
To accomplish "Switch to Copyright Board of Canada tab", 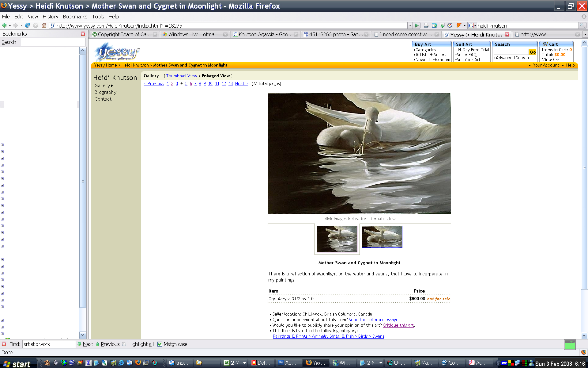I will [125, 34].
